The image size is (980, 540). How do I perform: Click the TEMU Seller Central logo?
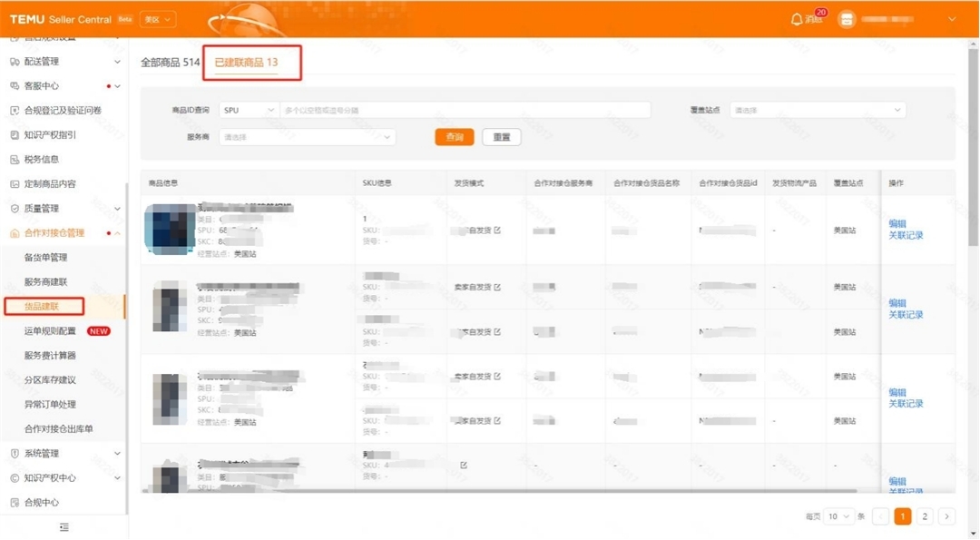click(60, 19)
